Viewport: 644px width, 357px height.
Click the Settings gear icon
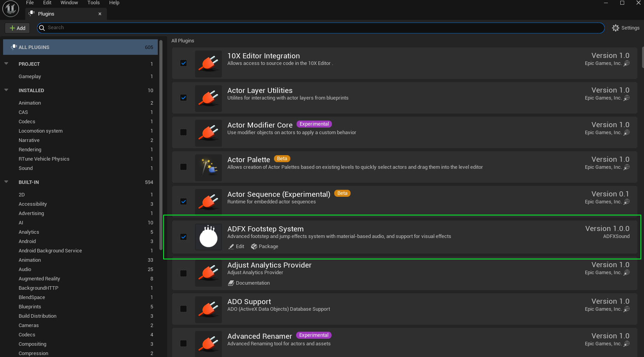pyautogui.click(x=616, y=28)
